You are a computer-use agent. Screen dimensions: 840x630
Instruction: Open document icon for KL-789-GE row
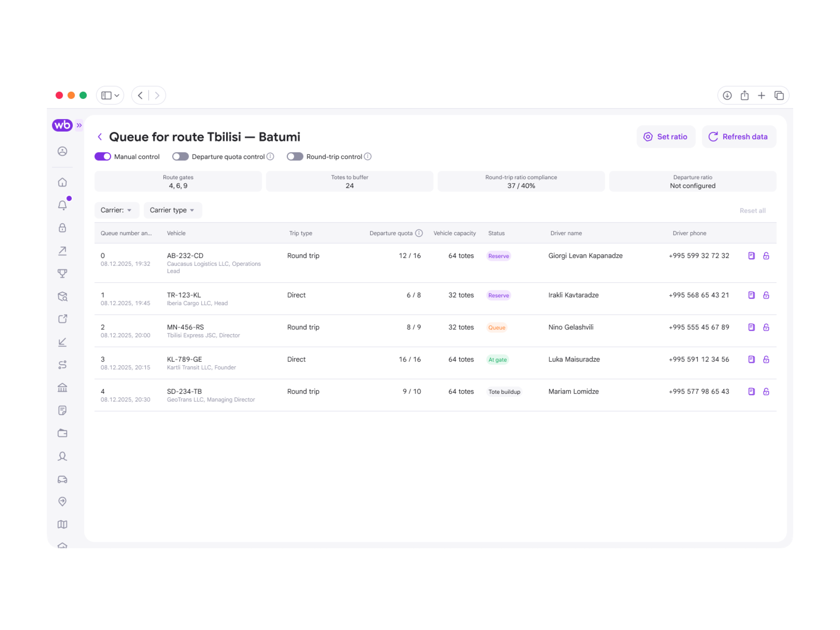[751, 359]
